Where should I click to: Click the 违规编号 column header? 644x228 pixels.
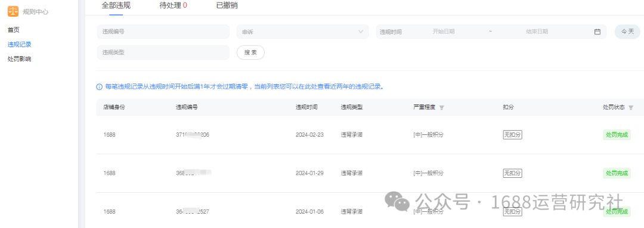pyautogui.click(x=187, y=107)
